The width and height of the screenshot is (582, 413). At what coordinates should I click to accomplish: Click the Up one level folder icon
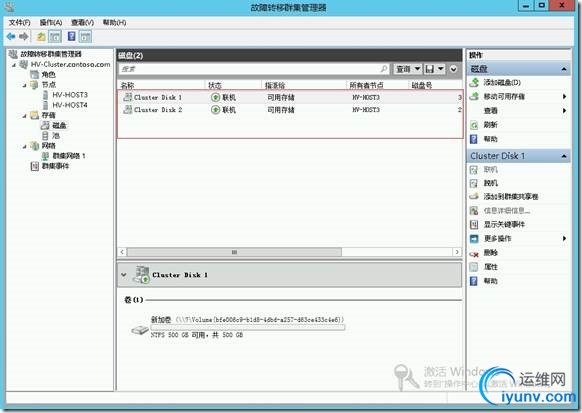[41, 36]
